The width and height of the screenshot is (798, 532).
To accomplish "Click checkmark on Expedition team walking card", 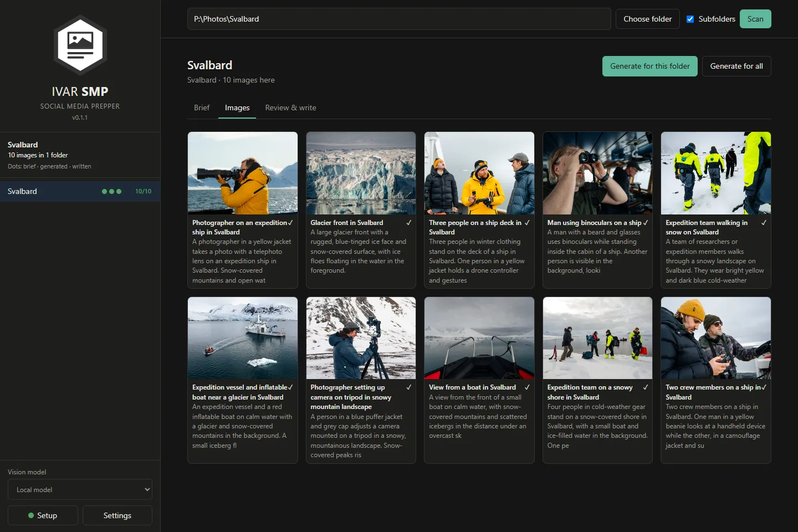I will [x=764, y=223].
